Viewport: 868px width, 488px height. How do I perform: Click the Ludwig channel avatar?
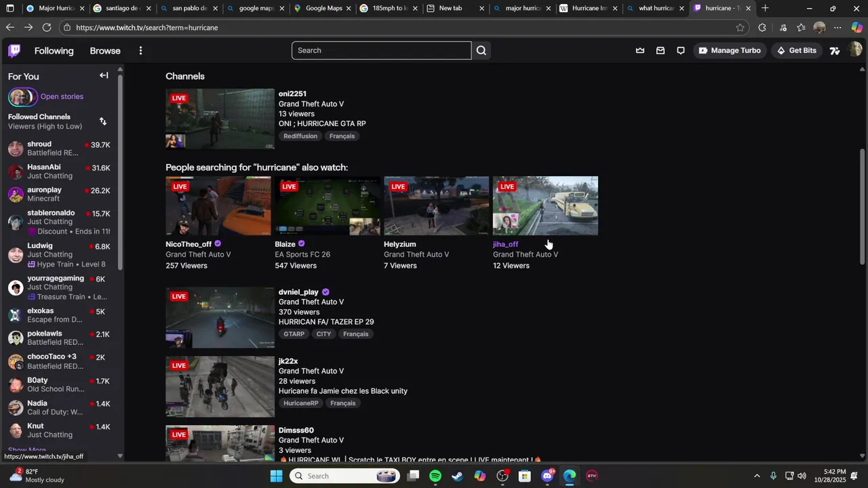(x=16, y=255)
